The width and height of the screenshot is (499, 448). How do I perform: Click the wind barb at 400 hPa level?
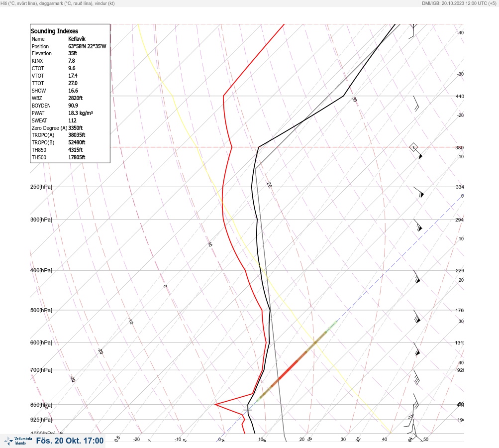point(417,277)
